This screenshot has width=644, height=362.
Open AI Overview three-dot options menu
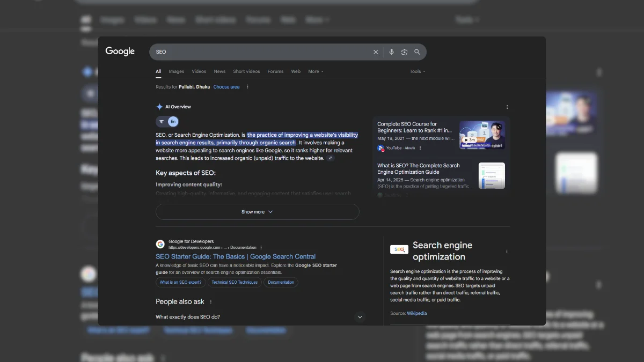507,107
